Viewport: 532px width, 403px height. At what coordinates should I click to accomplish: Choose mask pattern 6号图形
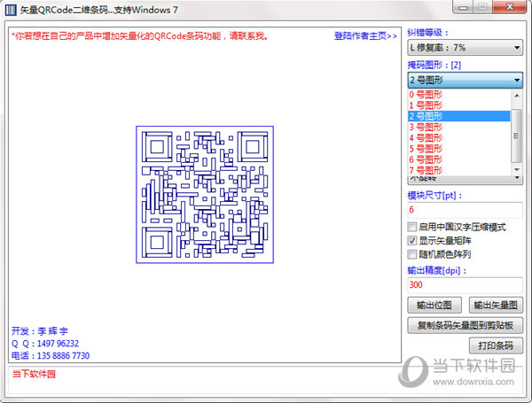point(458,159)
